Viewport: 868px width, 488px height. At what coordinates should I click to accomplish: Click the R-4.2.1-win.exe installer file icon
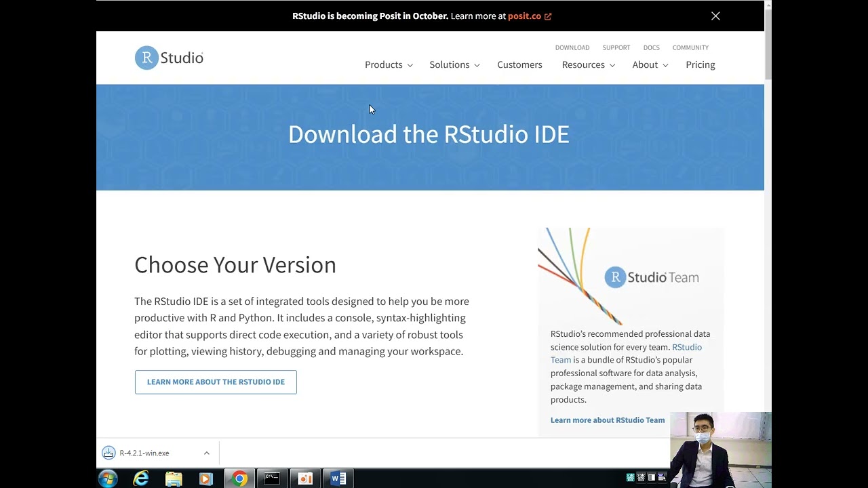click(108, 453)
